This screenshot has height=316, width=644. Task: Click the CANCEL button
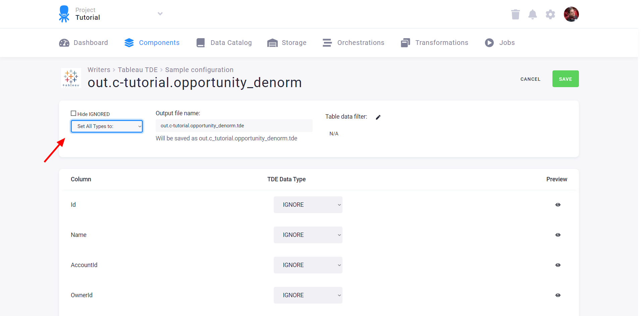point(530,79)
